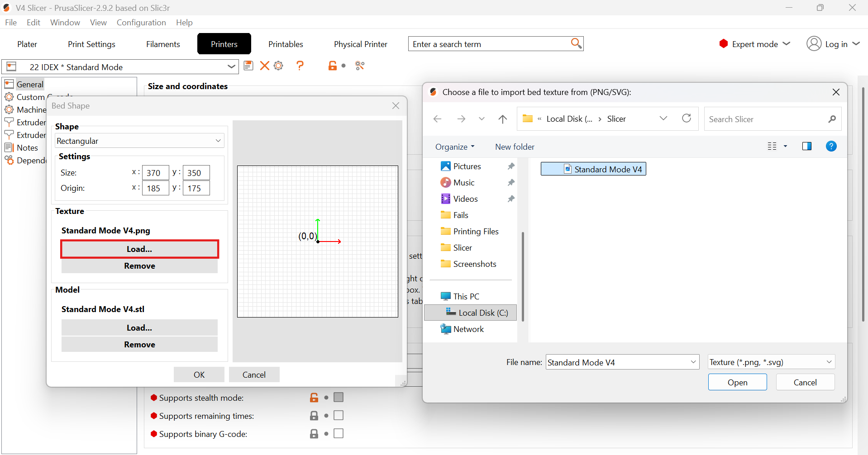The height and width of the screenshot is (455, 868).
Task: Delete preset using the orange X icon
Action: coord(264,66)
